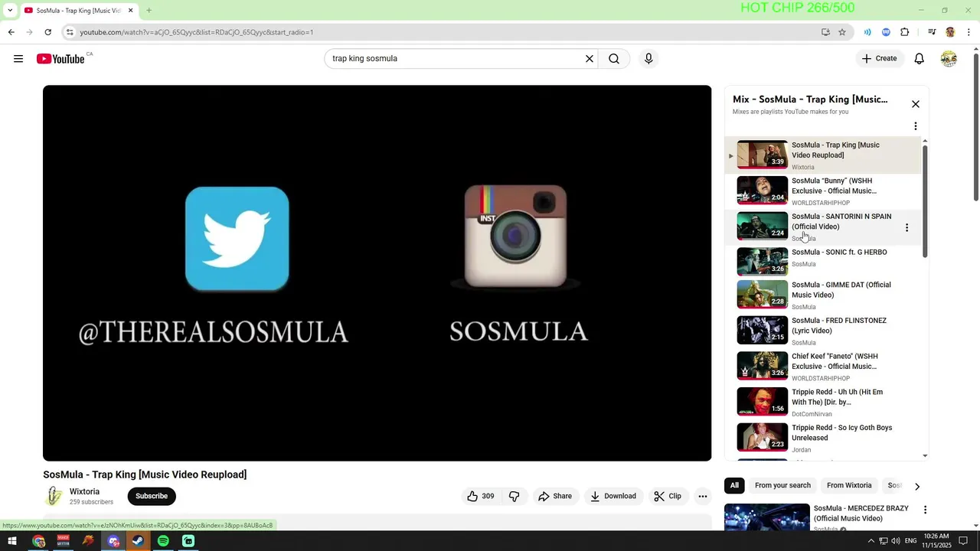Play Trippie Redd So Icy Goth Boys
Image resolution: width=980 pixels, height=551 pixels.
pyautogui.click(x=823, y=438)
